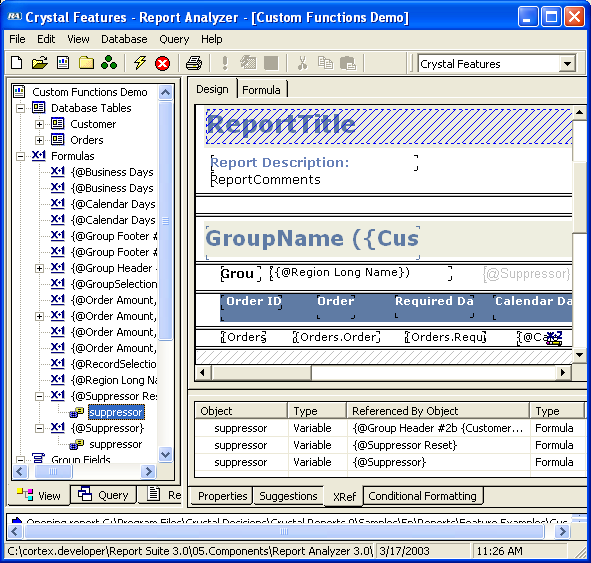The height and width of the screenshot is (563, 591).
Task: Click the red stop icon
Action: [x=162, y=63]
